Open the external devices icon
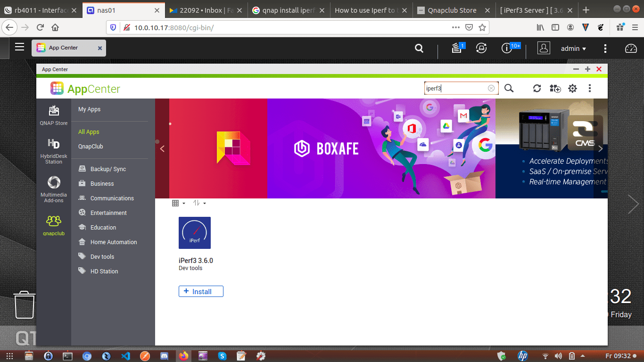 pos(481,48)
